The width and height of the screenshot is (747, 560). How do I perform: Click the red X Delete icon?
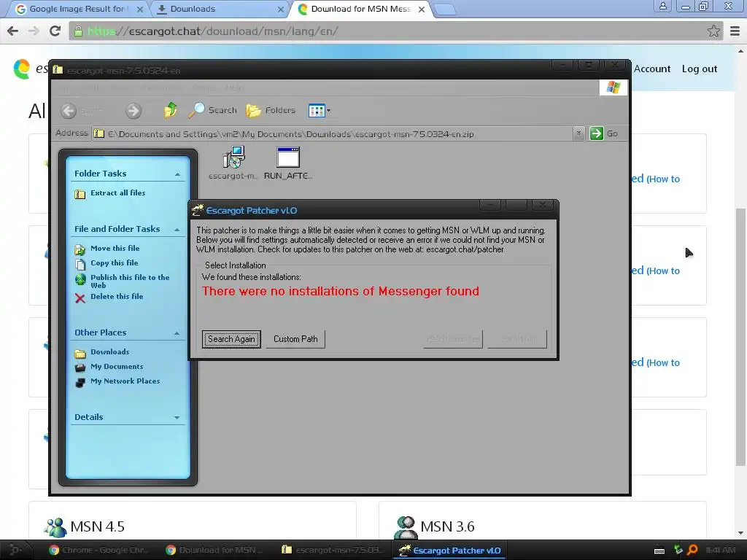point(80,298)
